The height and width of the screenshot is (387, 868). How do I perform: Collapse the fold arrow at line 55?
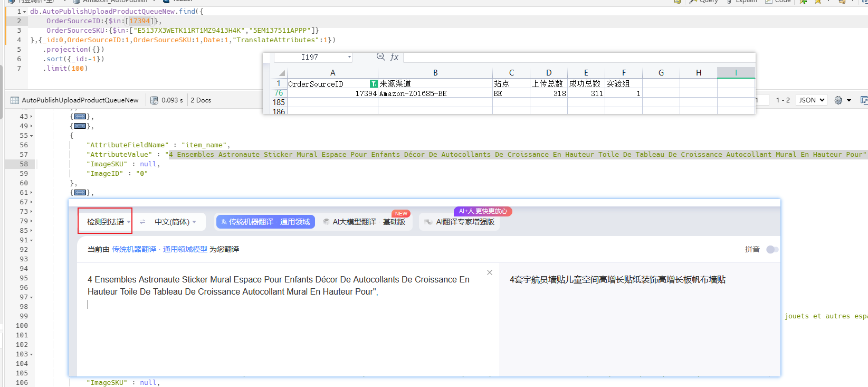[31, 136]
